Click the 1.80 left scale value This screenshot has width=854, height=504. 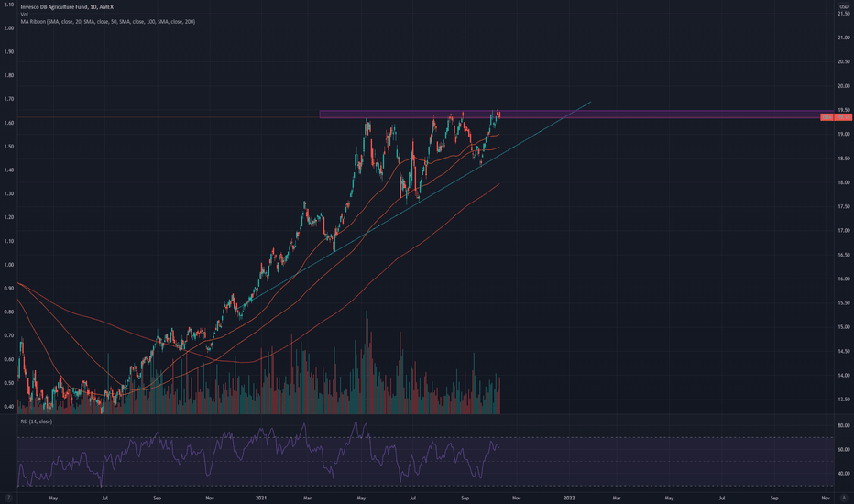click(9, 75)
